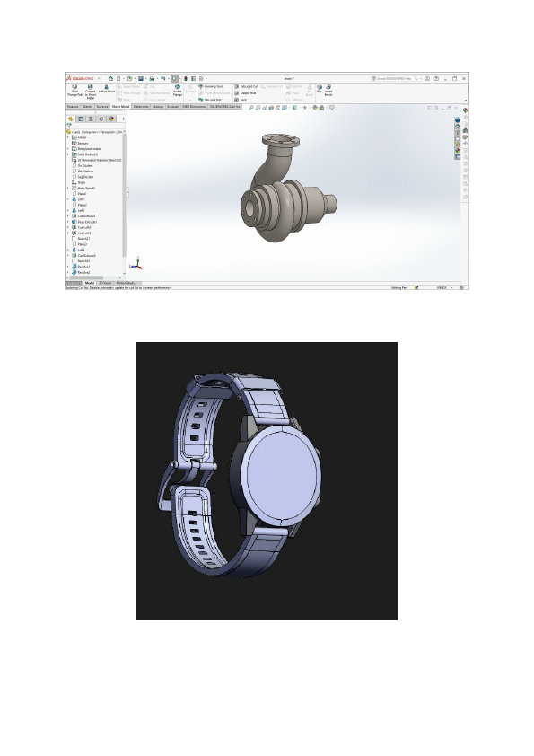Click the watch 3D render image
The height and width of the screenshot is (756, 534).
coord(267,481)
